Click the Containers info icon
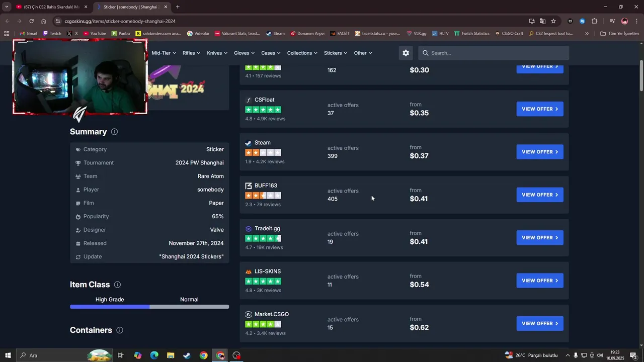The width and height of the screenshot is (644, 362). [x=120, y=330]
